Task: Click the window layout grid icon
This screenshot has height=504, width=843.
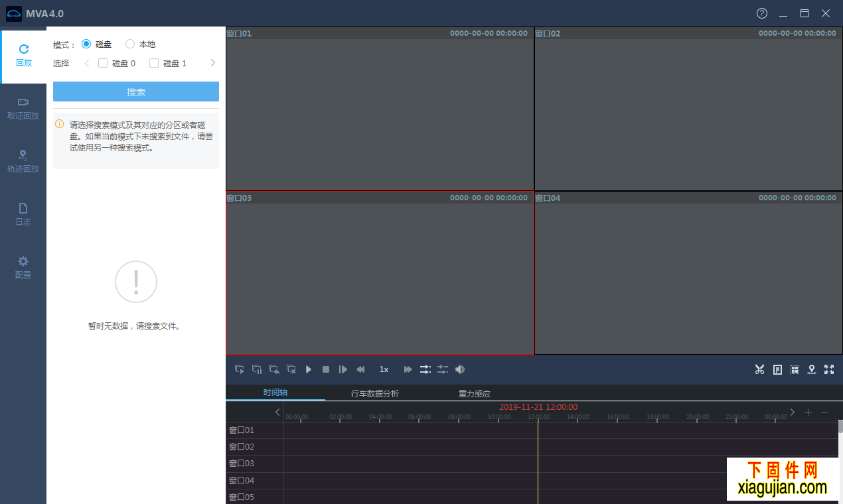Action: pos(795,369)
